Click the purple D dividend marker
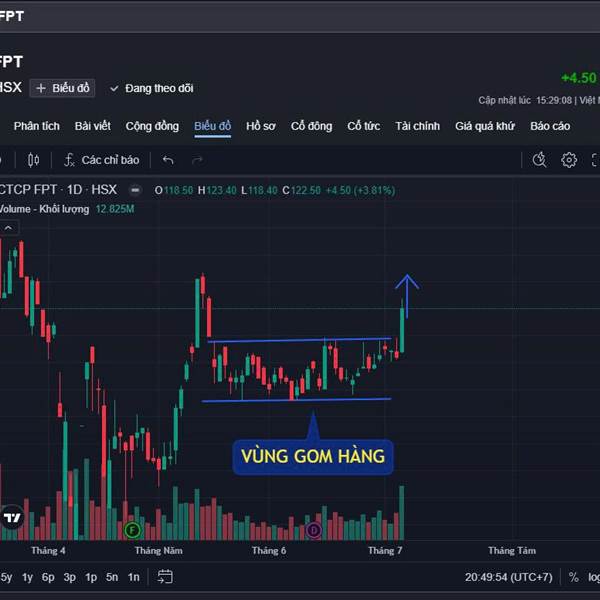600x600 pixels. click(314, 530)
